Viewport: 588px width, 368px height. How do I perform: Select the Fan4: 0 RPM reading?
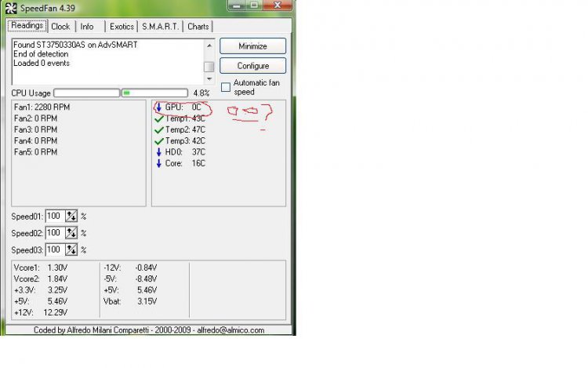coord(35,141)
